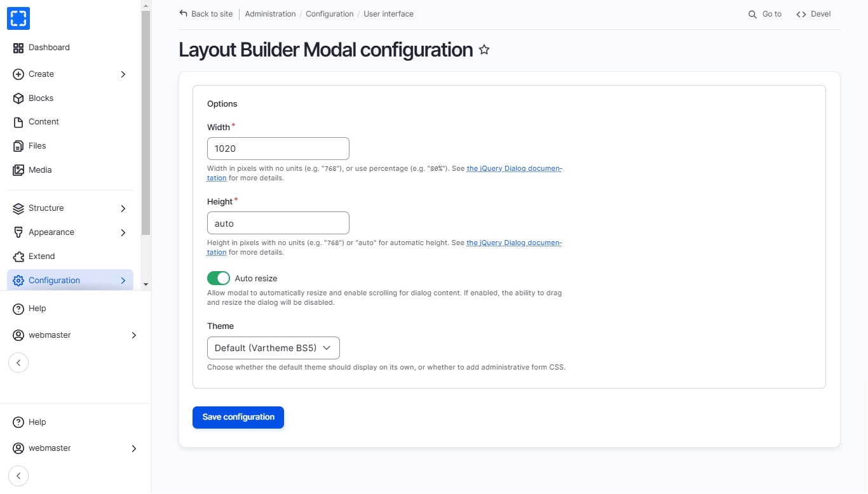Click the site logo icon in sidebar
The image size is (868, 494).
[x=18, y=18]
